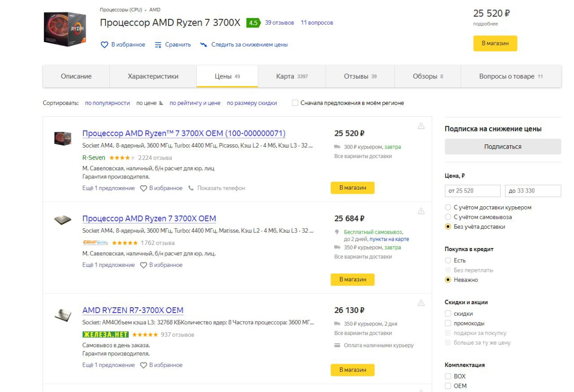Click 'подробнее' under top price
Image resolution: width=574 pixels, height=392 pixels.
pos(486,24)
